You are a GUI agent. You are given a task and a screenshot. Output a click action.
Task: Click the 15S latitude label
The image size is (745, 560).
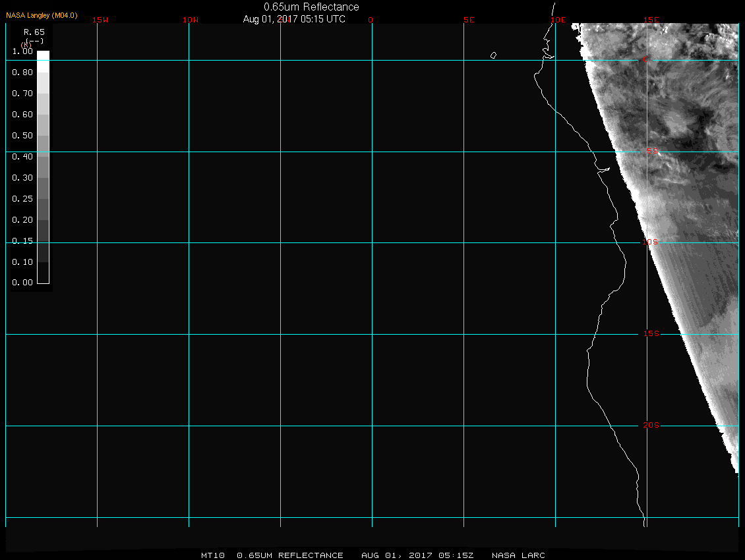[650, 334]
